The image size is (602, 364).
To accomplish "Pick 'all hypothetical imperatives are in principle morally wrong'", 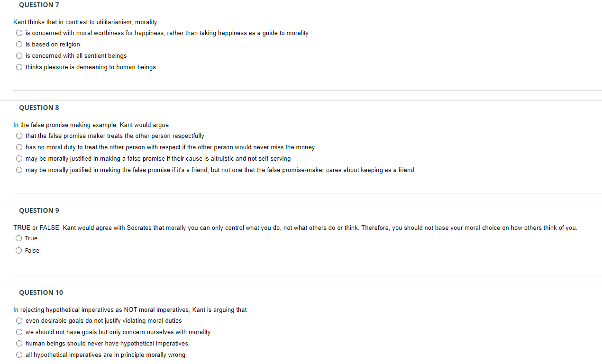I will pyautogui.click(x=19, y=355).
